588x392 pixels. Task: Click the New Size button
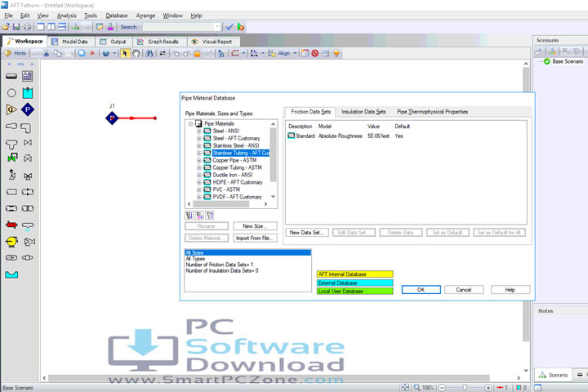coord(255,226)
